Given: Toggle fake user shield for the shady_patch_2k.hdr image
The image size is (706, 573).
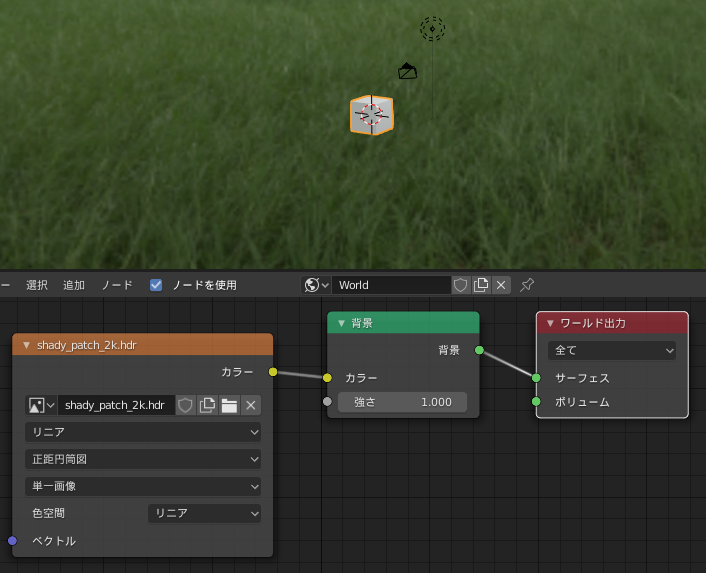Looking at the screenshot, I should [x=185, y=405].
